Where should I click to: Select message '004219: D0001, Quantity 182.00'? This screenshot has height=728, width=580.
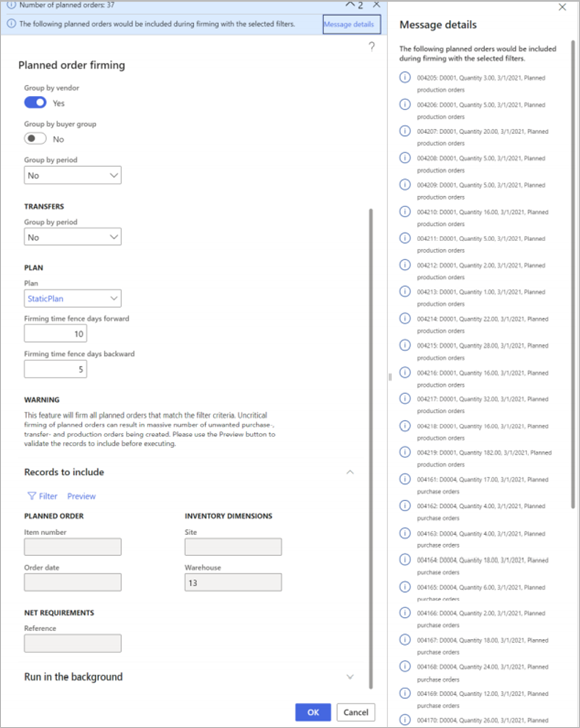pos(484,458)
